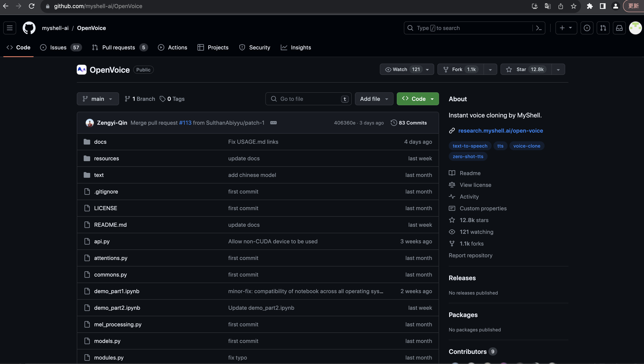The image size is (644, 364).
Task: Click the GitHub Octocat logo
Action: click(29, 28)
